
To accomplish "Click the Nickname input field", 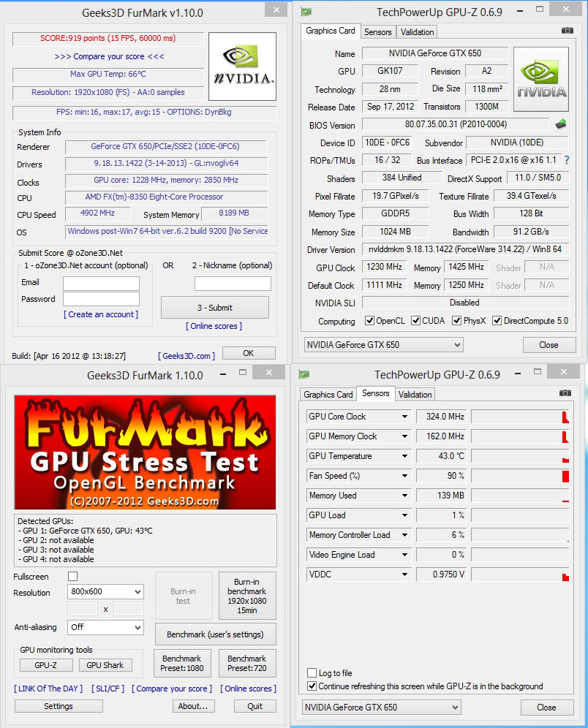I will click(233, 283).
